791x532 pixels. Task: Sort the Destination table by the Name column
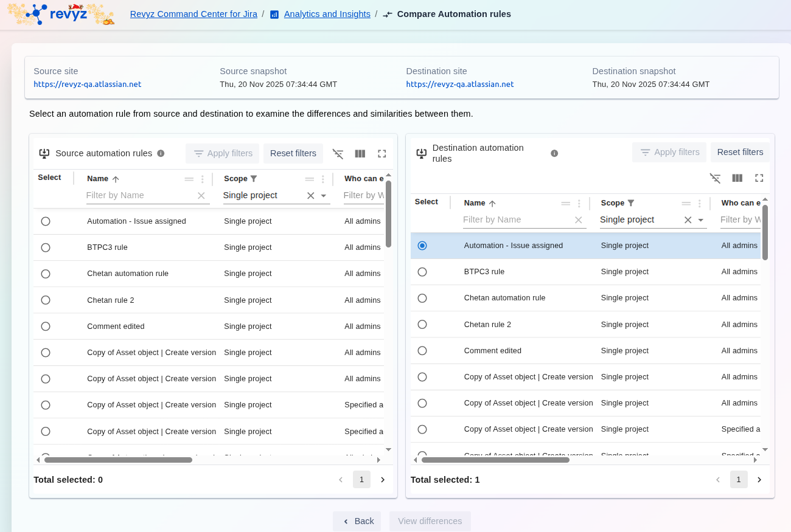click(475, 203)
